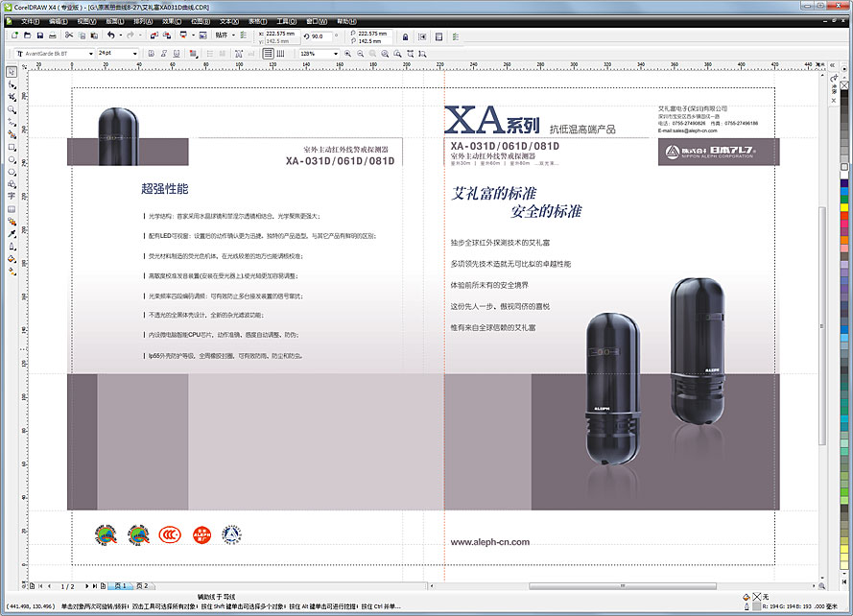Open the 24pt font size dropdown
853x616 pixels.
click(x=136, y=52)
